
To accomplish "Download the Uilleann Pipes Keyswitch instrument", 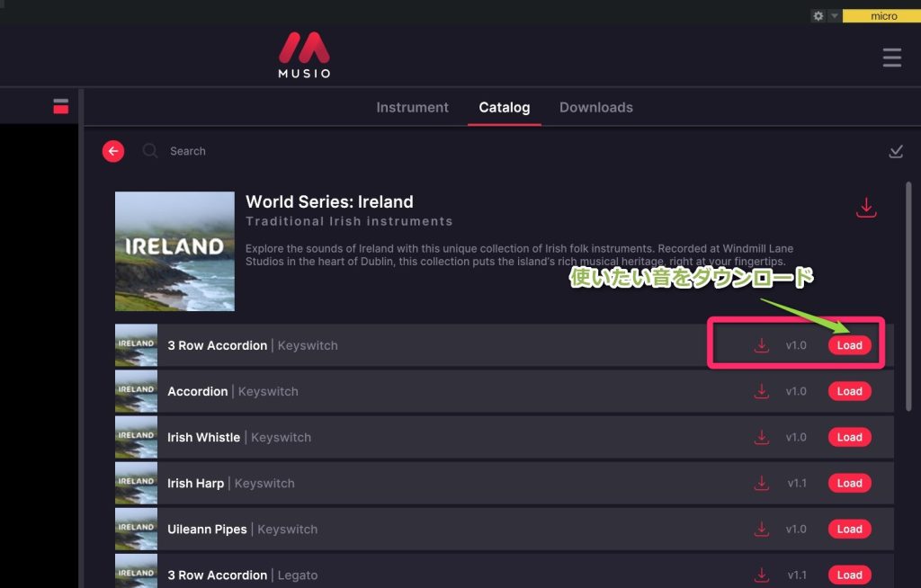I will [762, 529].
